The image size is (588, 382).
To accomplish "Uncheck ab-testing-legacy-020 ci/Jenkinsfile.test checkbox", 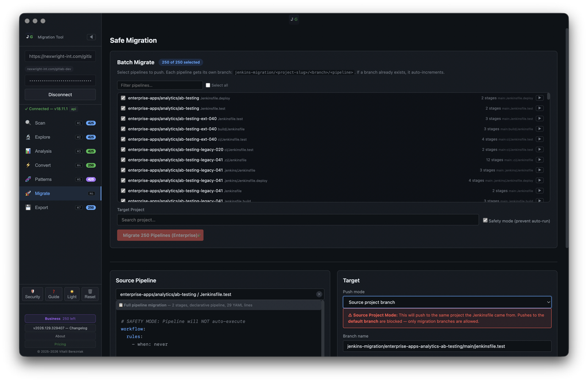I will [x=123, y=149].
